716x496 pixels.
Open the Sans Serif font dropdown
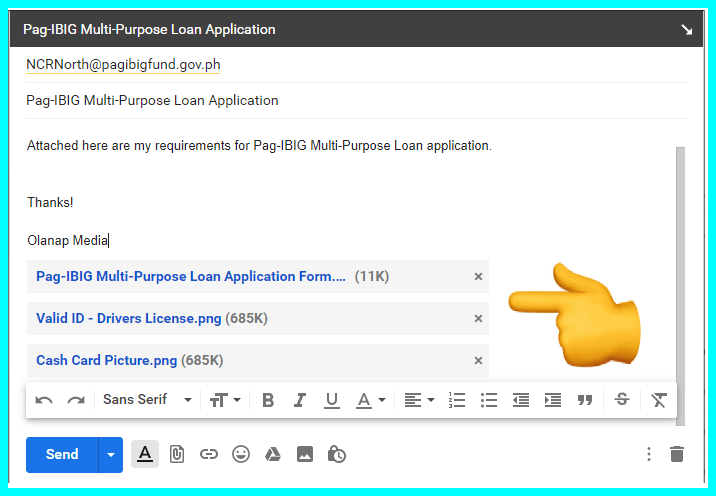point(147,400)
